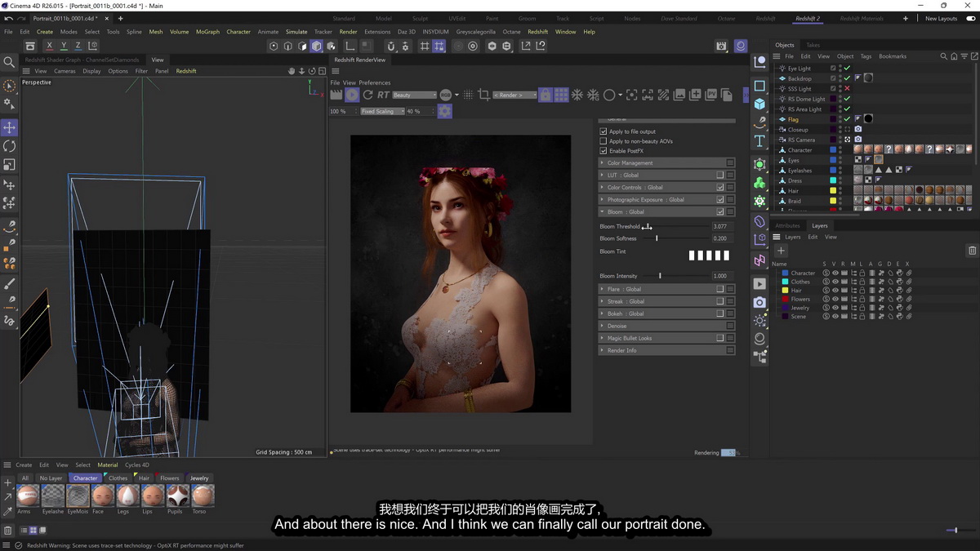Check Apply to non-beauty AOVs

(x=604, y=141)
